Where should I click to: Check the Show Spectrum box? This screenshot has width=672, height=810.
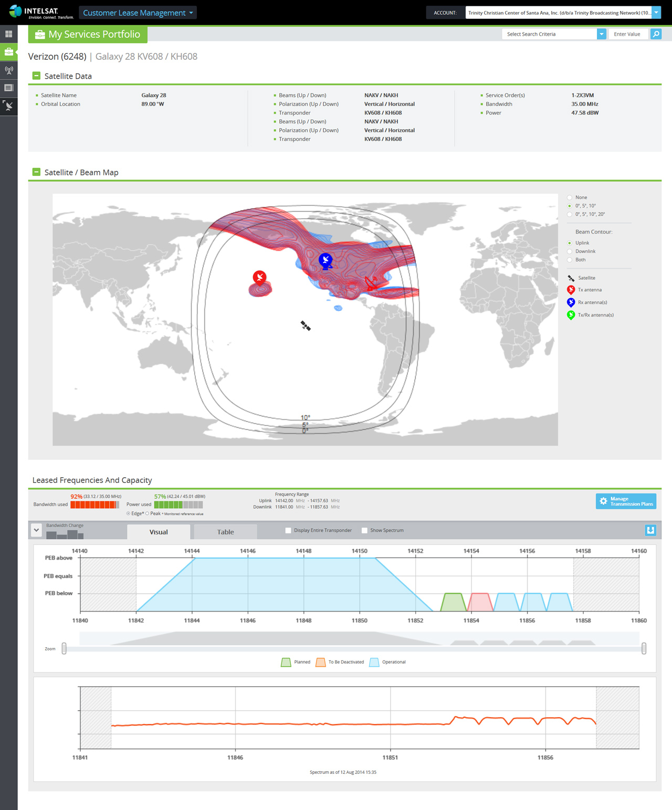pyautogui.click(x=364, y=530)
